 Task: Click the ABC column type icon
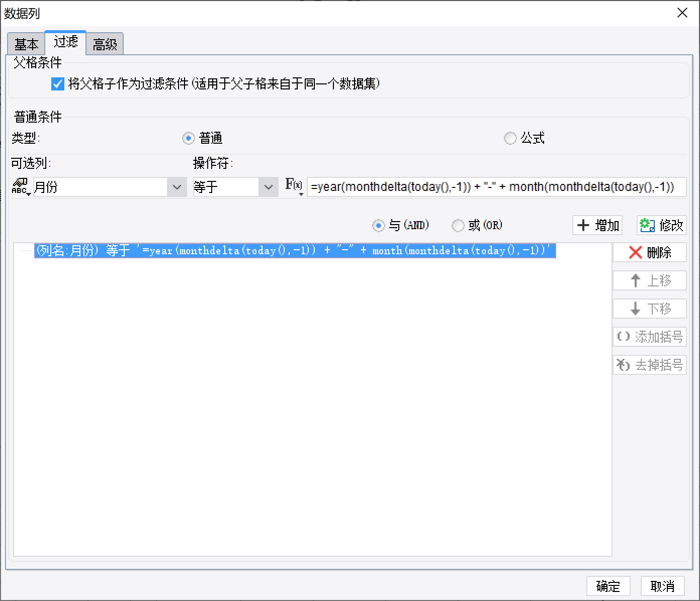20,186
